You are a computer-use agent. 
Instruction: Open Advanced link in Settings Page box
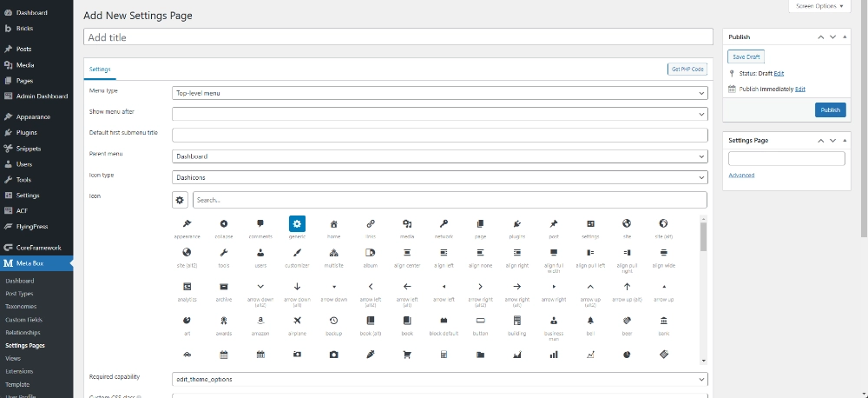pos(741,176)
